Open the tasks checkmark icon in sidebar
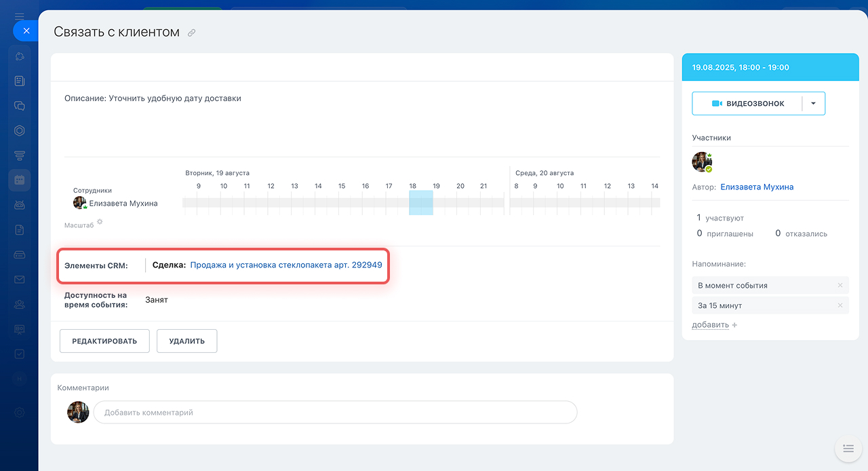Screen dimensions: 868x471 coord(20,354)
